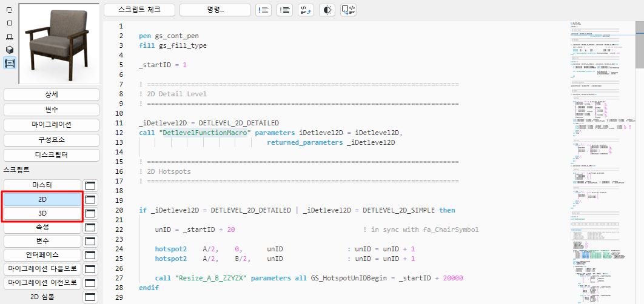Click the "endif" keyword on line 28
644x304 pixels.
tap(149, 288)
